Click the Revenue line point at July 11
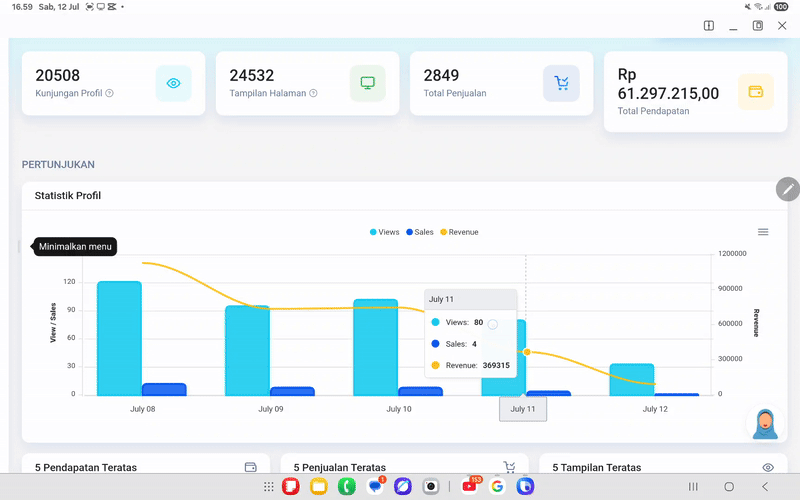800x500 pixels. point(527,352)
